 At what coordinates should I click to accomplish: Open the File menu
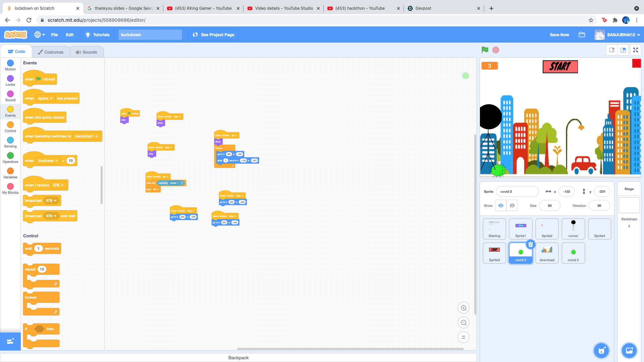tap(54, 35)
